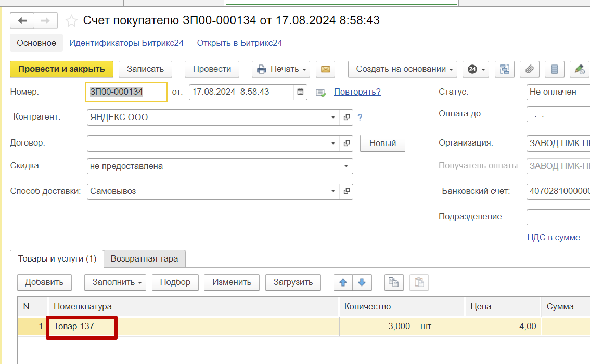Open the Скидка dropdown list

tap(347, 166)
